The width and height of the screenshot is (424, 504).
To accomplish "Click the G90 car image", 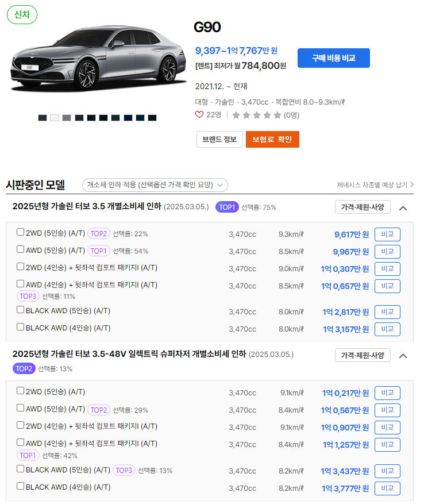I will point(98,58).
